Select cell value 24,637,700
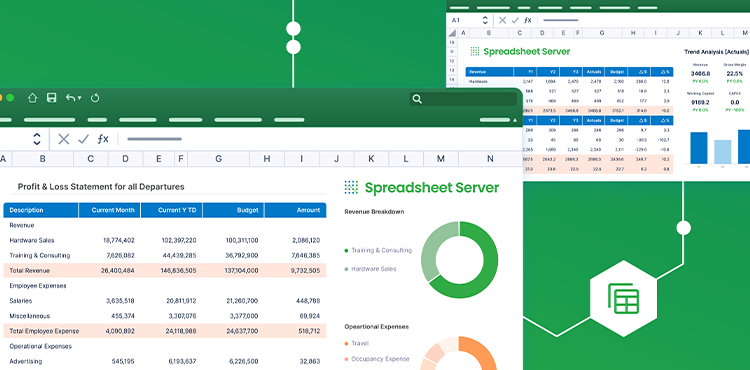Image resolution: width=750 pixels, height=370 pixels. click(242, 331)
